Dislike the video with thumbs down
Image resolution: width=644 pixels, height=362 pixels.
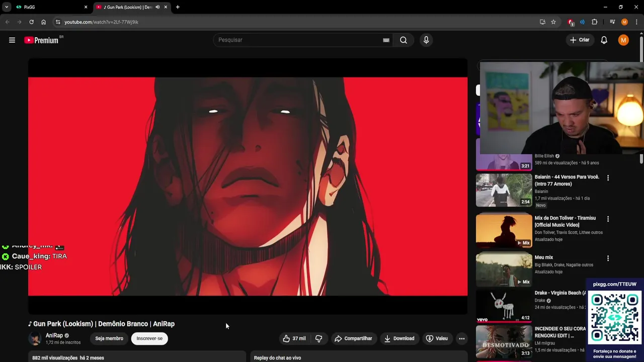[319, 338]
